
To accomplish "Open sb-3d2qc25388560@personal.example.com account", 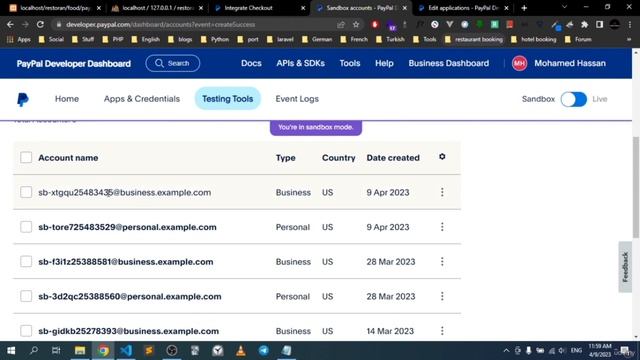I will coord(130,296).
